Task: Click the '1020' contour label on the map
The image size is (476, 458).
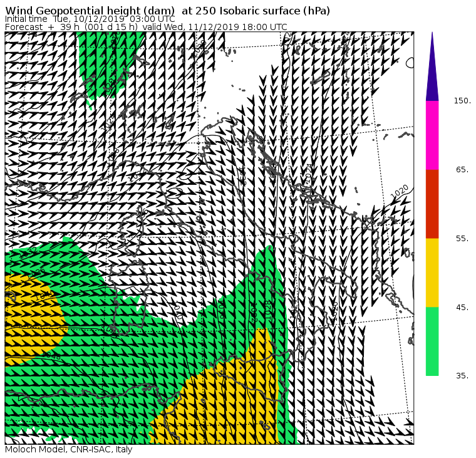Action: pyautogui.click(x=399, y=192)
